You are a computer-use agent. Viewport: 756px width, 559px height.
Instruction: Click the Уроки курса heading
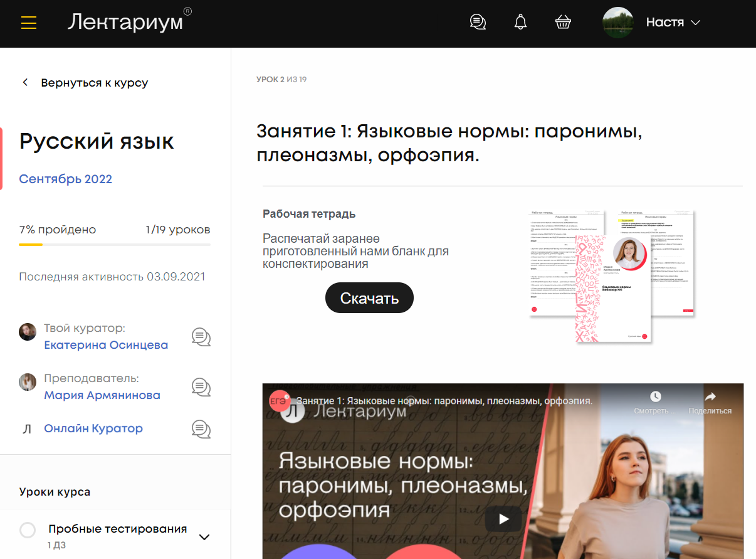55,492
